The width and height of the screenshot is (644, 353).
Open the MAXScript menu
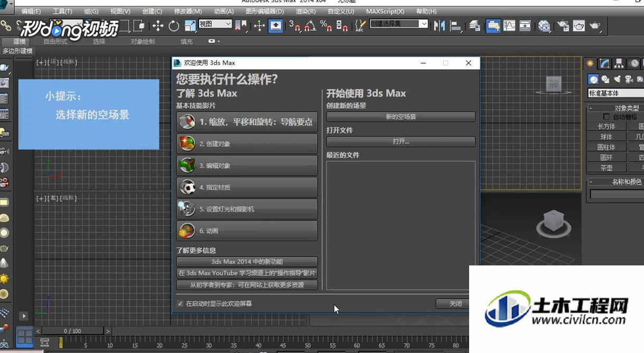[x=385, y=11]
